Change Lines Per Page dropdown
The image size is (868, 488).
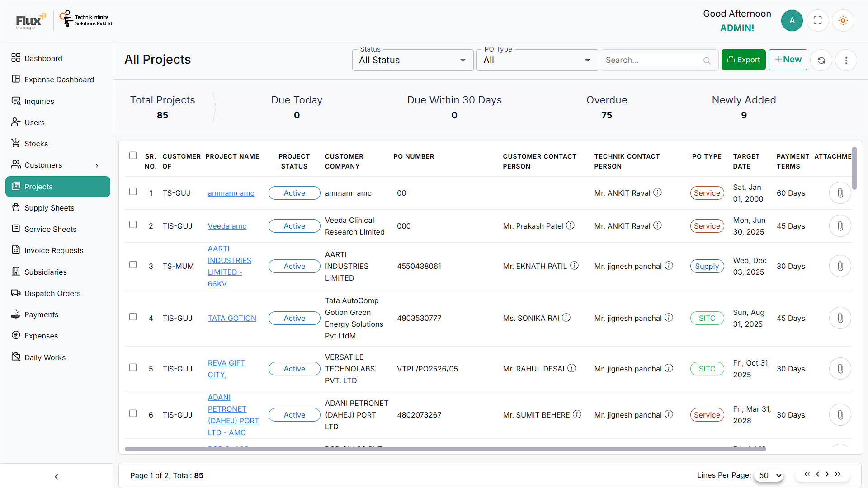(769, 475)
